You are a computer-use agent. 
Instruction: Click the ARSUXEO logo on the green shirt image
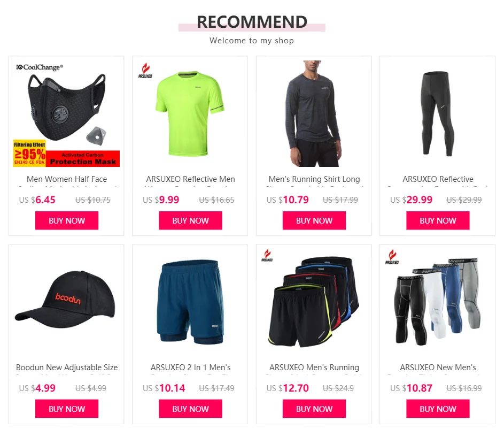[x=145, y=71]
